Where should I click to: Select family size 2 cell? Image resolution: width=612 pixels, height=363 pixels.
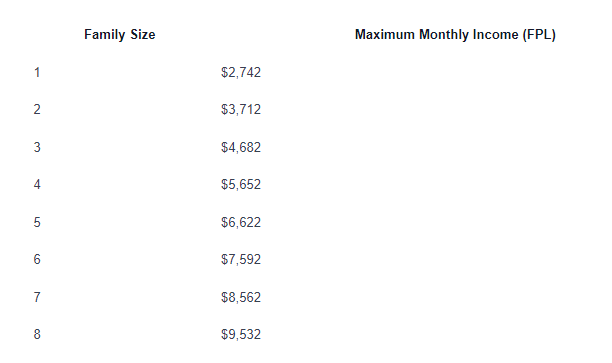coord(37,109)
